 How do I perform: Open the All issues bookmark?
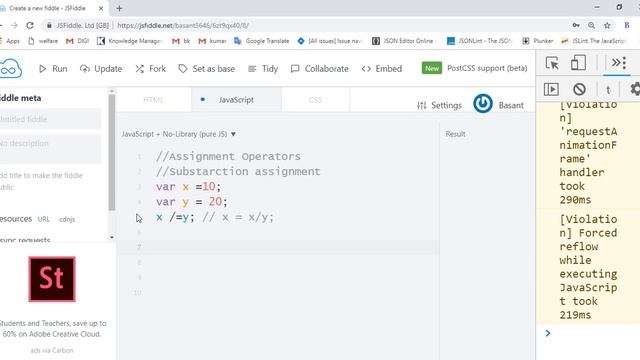tap(330, 41)
